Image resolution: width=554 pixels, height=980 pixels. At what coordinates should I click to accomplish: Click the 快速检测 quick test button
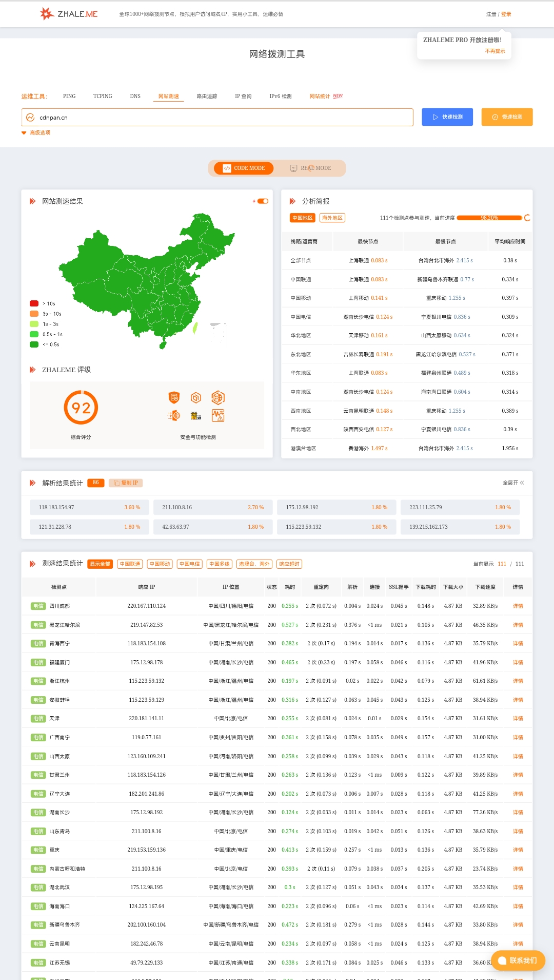447,117
